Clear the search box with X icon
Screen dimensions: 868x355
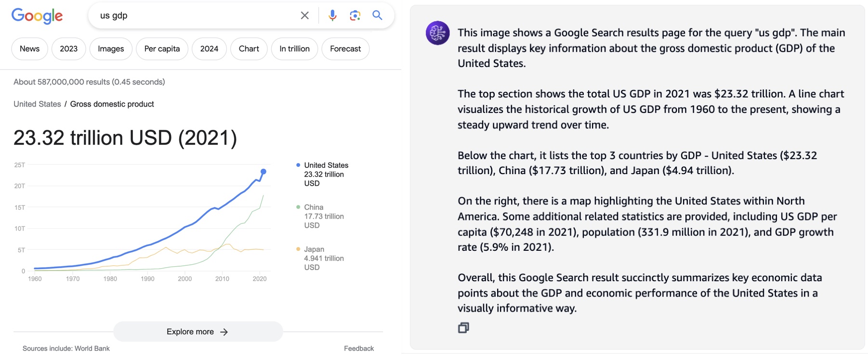click(x=304, y=15)
